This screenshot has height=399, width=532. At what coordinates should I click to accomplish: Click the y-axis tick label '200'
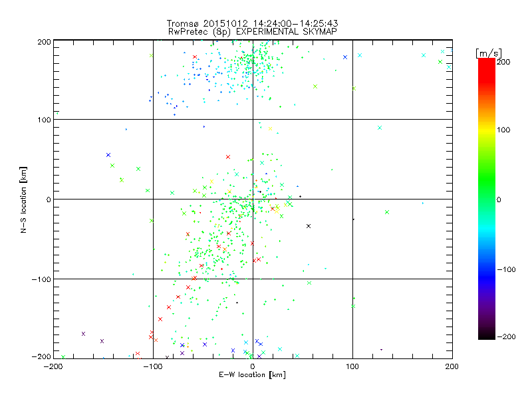pos(44,42)
